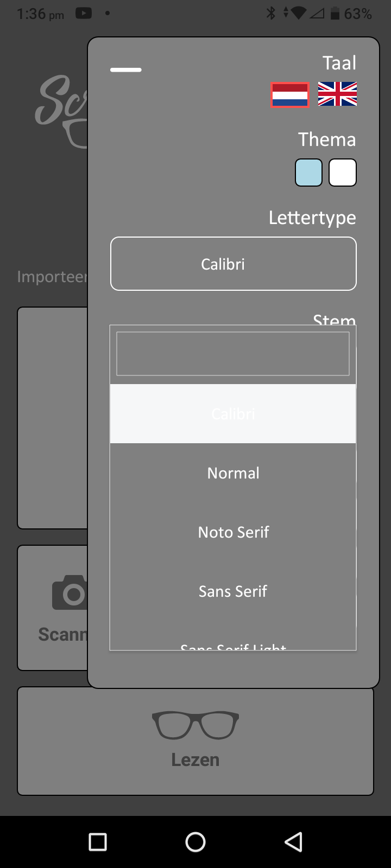Select Sans Serif from the font dropdown

(232, 591)
